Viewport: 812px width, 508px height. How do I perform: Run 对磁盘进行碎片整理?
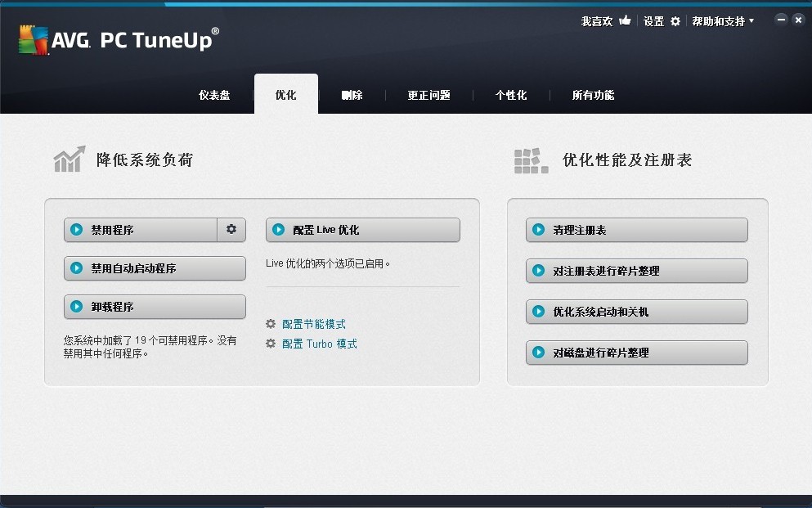637,352
